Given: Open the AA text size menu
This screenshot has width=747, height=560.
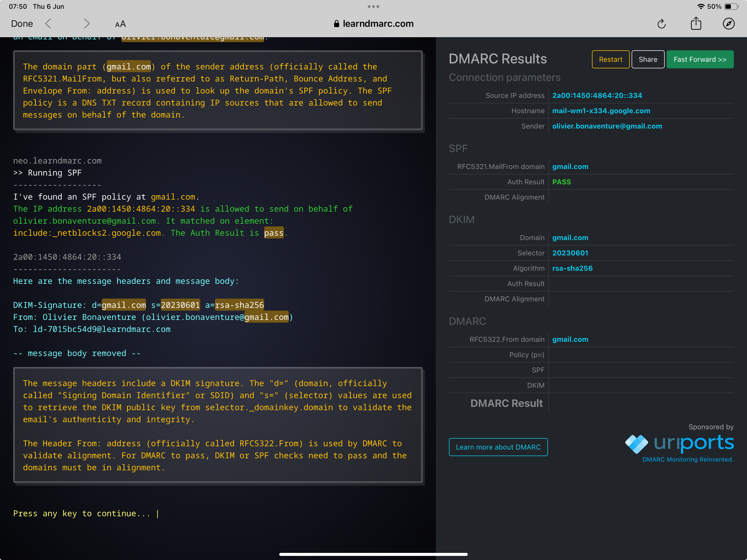Looking at the screenshot, I should 120,24.
